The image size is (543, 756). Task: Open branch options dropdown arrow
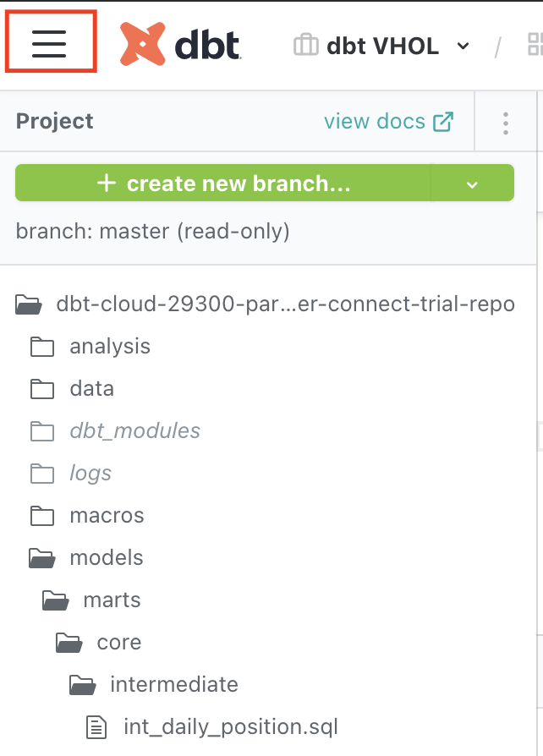tap(472, 184)
